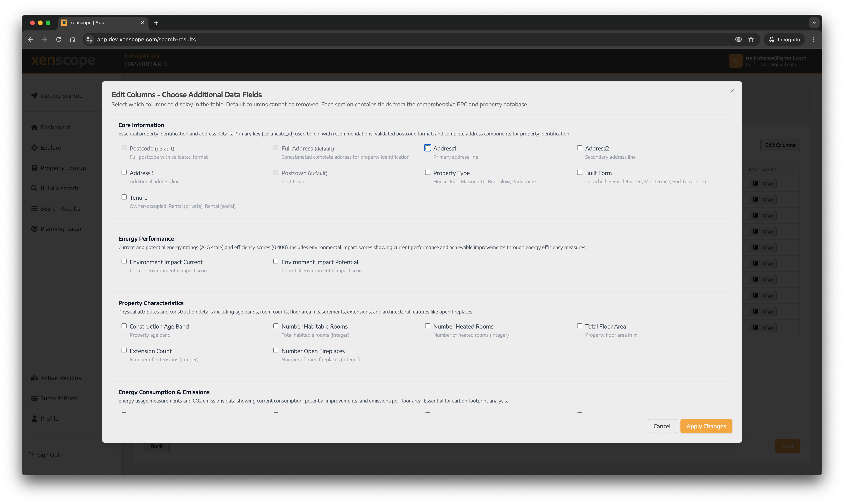Toggle Extension Count checkbox
The height and width of the screenshot is (504, 844).
coord(124,351)
